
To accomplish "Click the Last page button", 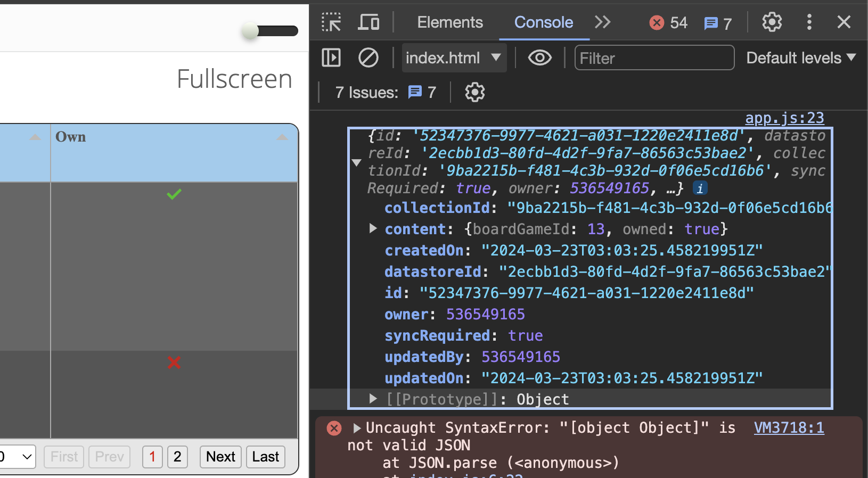I will point(266,457).
